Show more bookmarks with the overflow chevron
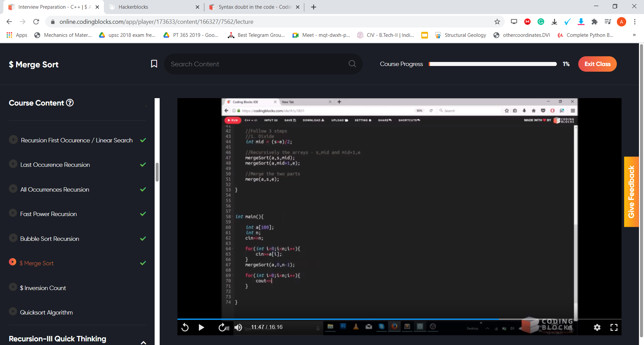 click(x=634, y=35)
